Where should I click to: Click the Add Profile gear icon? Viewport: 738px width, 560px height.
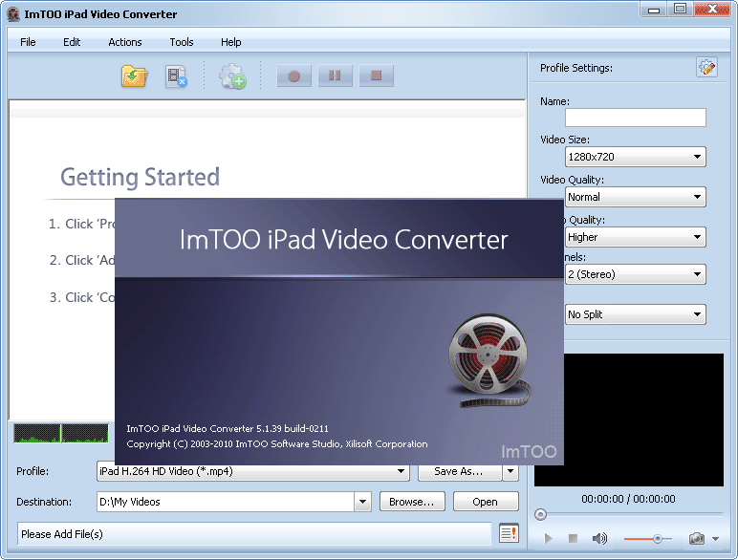pos(232,76)
